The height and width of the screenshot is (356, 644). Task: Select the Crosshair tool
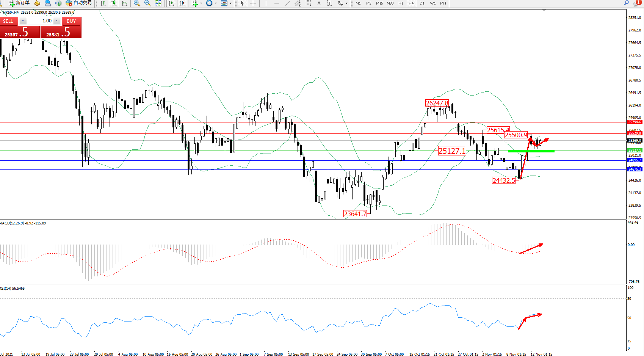(x=253, y=3)
